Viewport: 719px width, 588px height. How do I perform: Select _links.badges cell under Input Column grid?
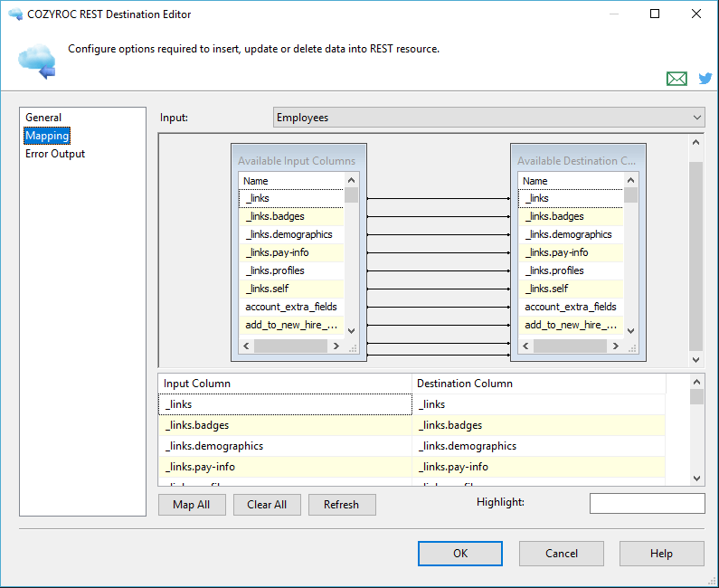point(285,425)
